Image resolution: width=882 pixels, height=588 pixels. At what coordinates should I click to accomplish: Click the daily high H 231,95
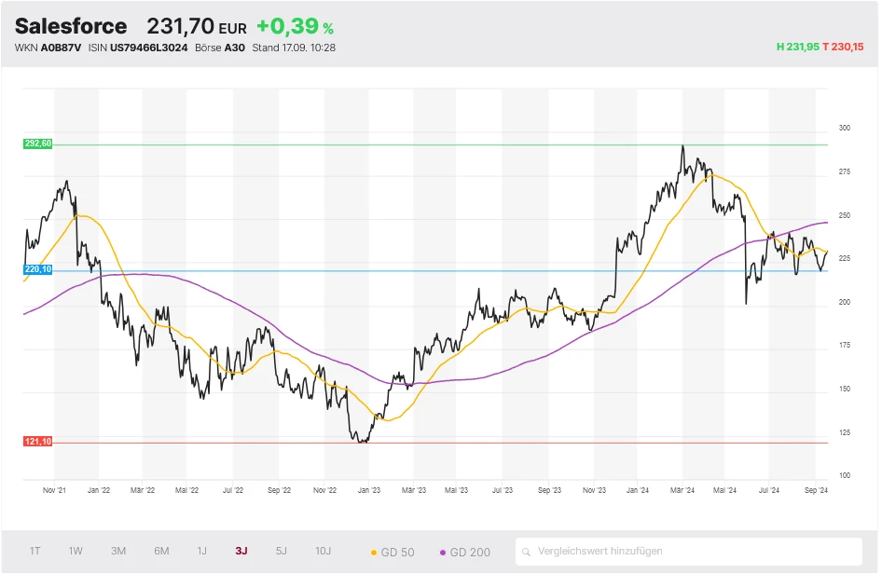click(797, 47)
